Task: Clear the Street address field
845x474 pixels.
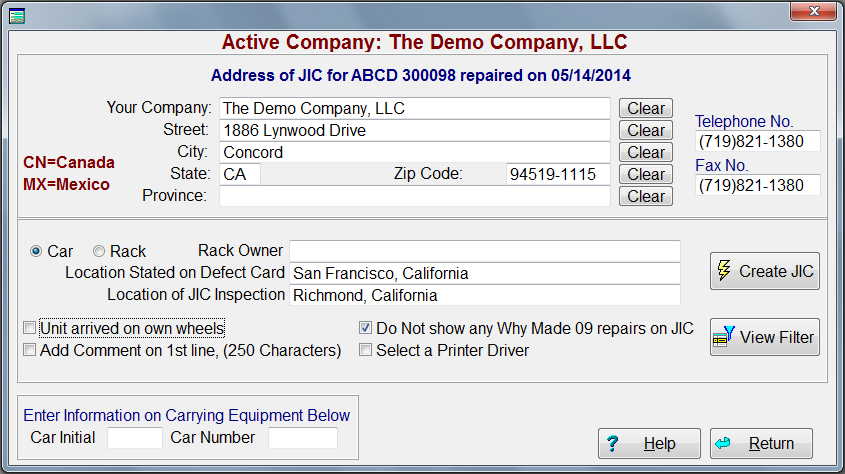Action: [646, 130]
